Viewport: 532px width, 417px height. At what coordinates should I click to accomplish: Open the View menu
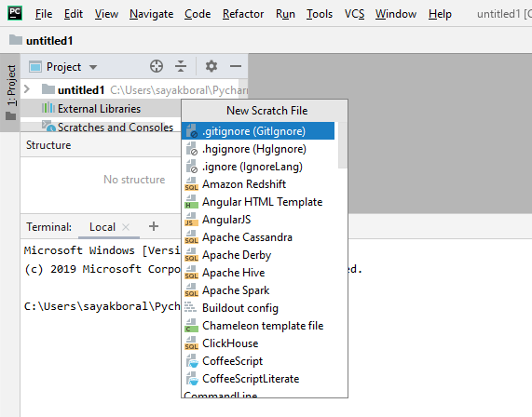[x=106, y=14]
